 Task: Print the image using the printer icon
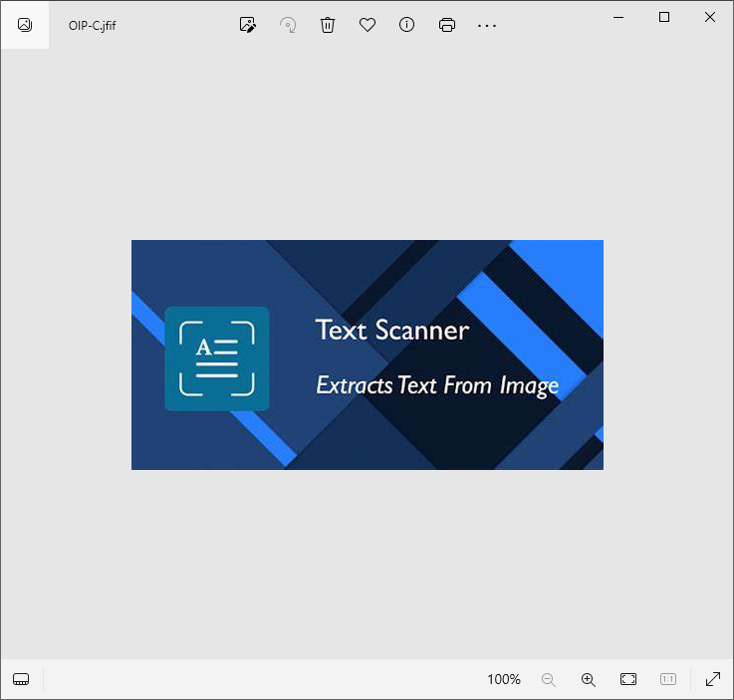(x=447, y=25)
